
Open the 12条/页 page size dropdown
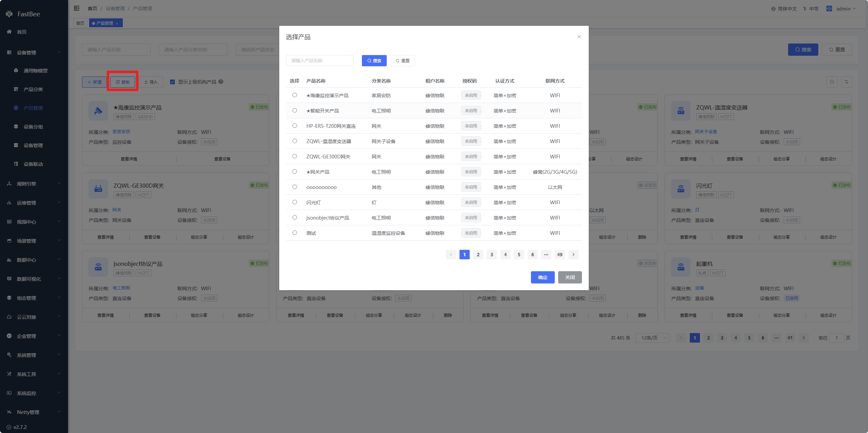[652, 338]
